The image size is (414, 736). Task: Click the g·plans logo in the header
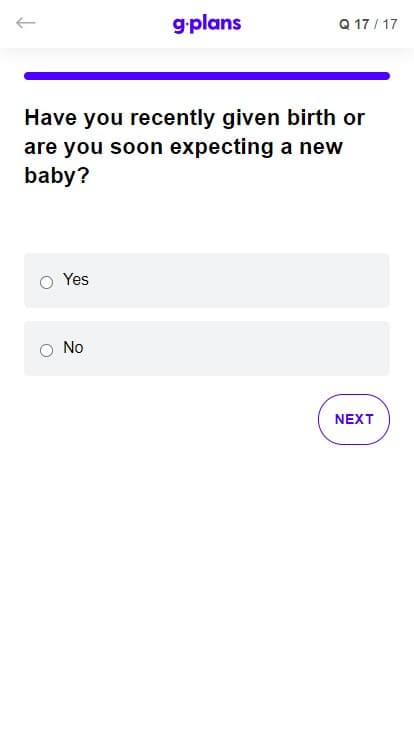click(x=207, y=24)
